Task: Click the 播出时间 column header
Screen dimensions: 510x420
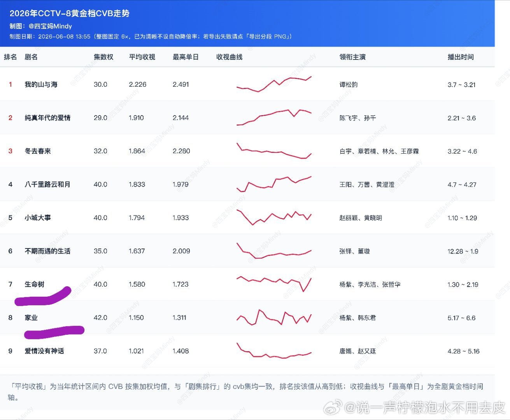Action: [461, 57]
